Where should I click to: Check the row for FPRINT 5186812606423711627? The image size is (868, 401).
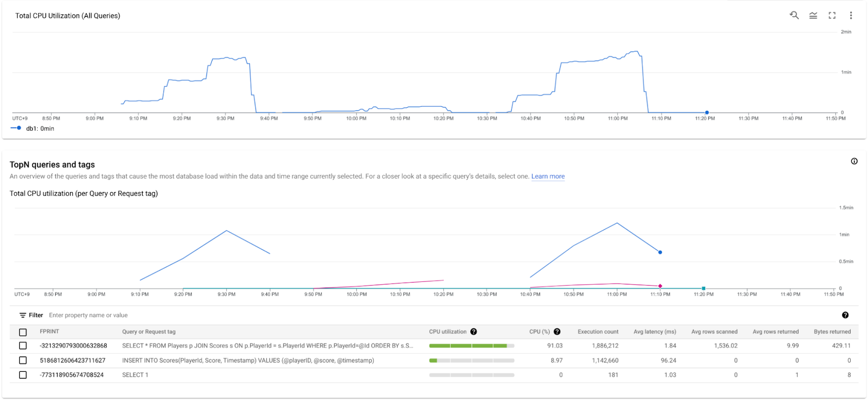point(23,360)
